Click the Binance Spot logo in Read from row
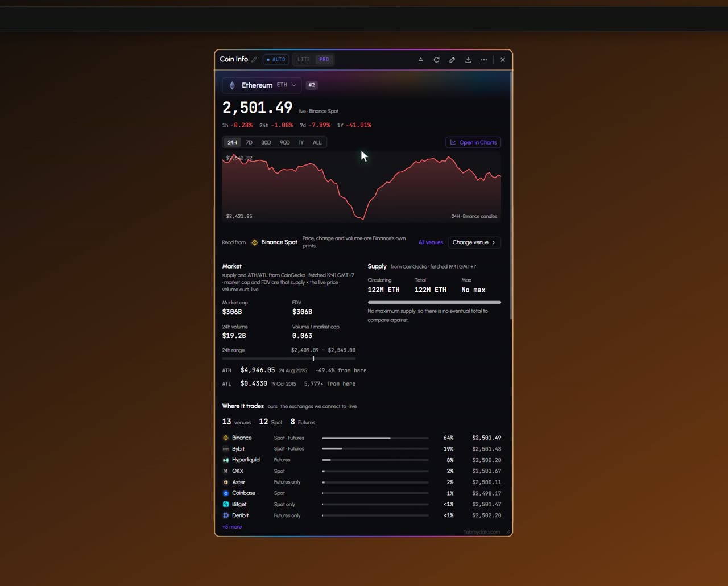This screenshot has height=586, width=728. pos(254,242)
